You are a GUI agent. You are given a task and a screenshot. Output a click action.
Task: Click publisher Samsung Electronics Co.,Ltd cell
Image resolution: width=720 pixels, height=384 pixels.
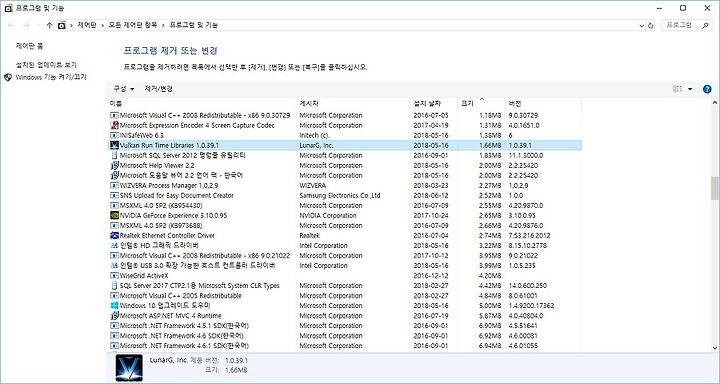340,196
